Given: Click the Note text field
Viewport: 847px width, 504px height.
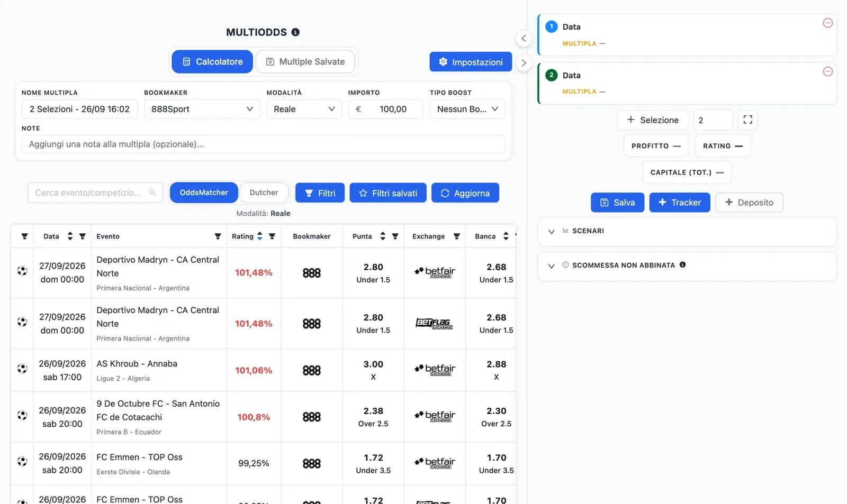Looking at the screenshot, I should click(x=263, y=144).
